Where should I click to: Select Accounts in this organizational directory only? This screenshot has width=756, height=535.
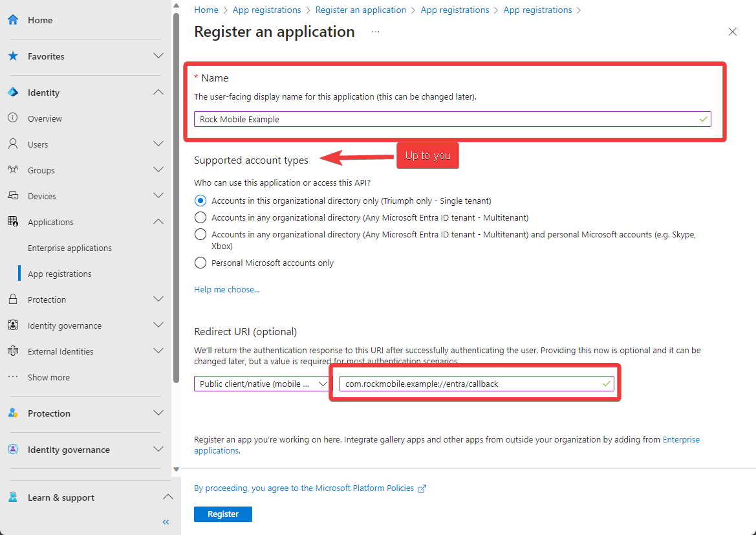coord(200,201)
